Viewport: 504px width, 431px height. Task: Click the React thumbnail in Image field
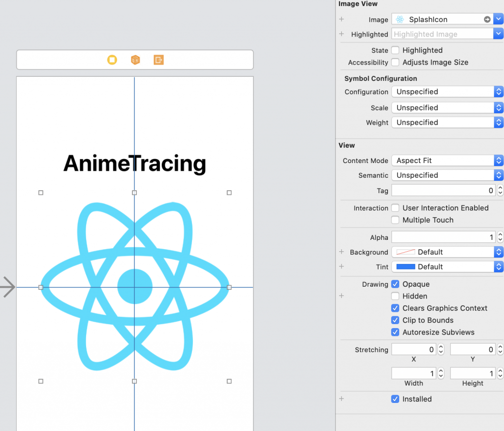click(x=400, y=19)
